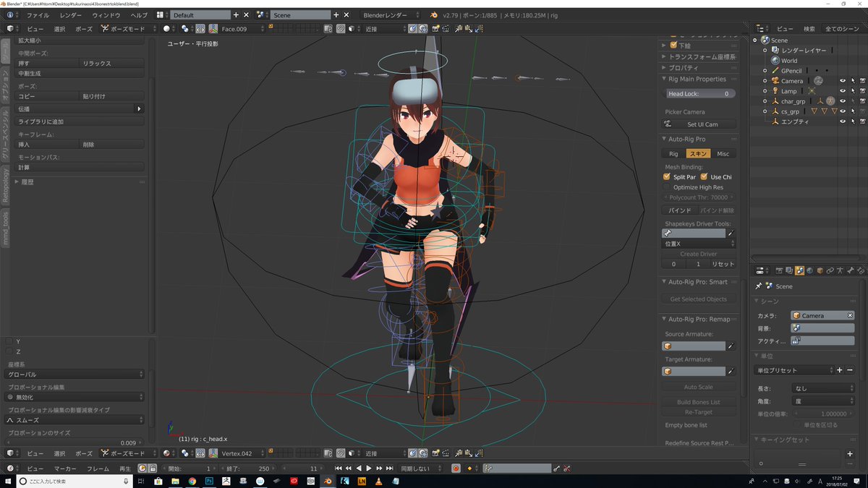The height and width of the screenshot is (488, 868).
Task: Open Chrome from the Windows taskbar
Action: 192,480
